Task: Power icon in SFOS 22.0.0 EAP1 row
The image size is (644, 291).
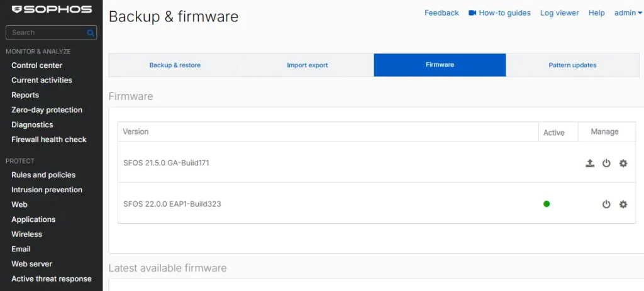Action: [x=606, y=204]
